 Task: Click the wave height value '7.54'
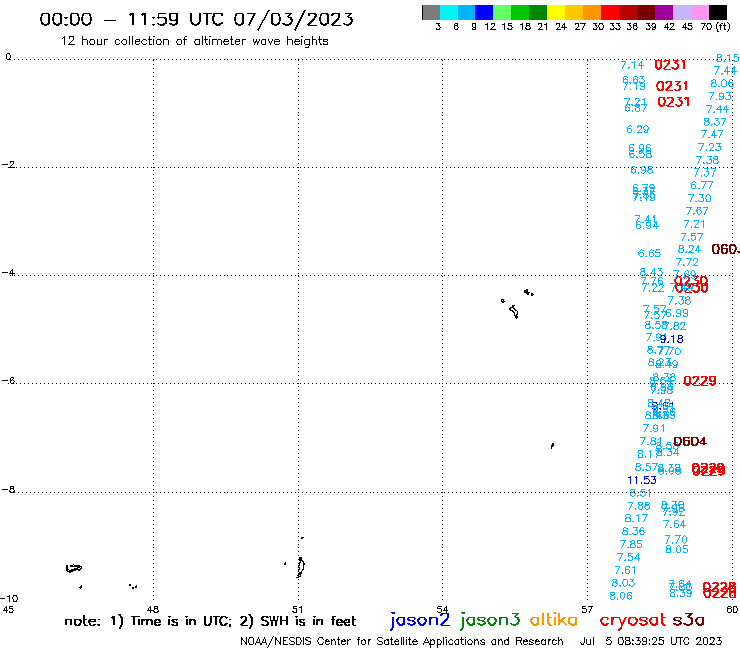point(629,557)
